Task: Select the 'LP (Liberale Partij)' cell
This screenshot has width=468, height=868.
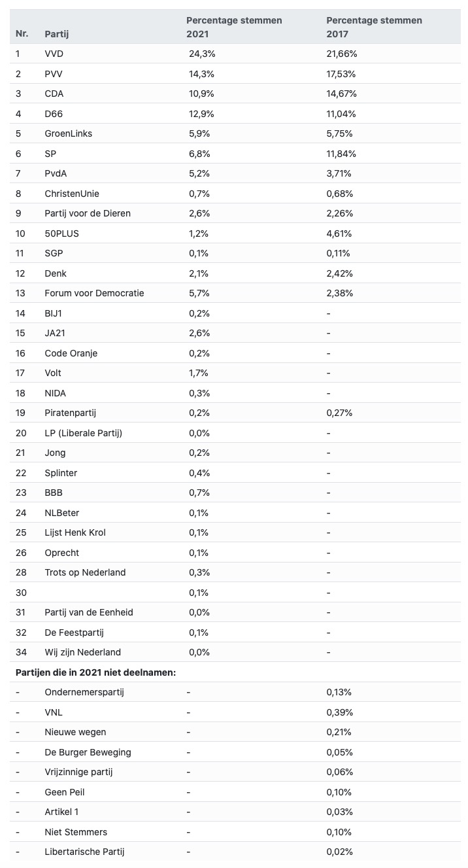Action: [84, 433]
